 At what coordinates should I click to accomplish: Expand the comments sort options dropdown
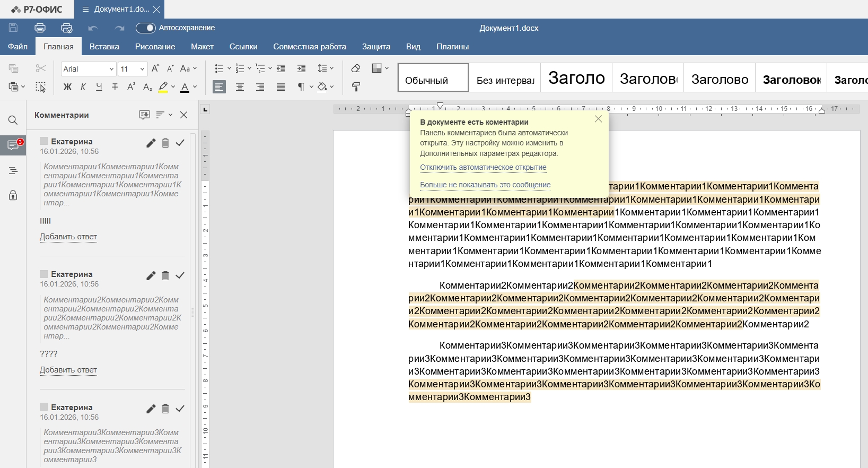tap(164, 115)
